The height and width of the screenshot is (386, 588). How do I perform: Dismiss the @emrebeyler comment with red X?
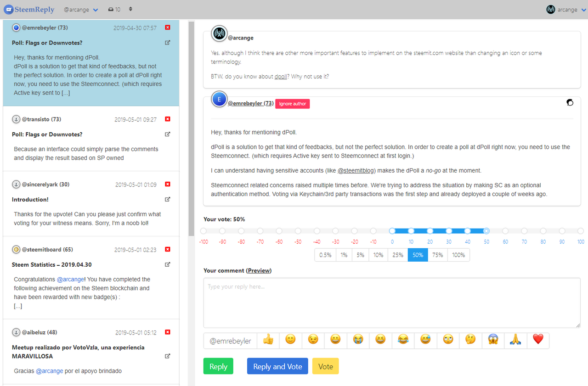click(x=167, y=28)
